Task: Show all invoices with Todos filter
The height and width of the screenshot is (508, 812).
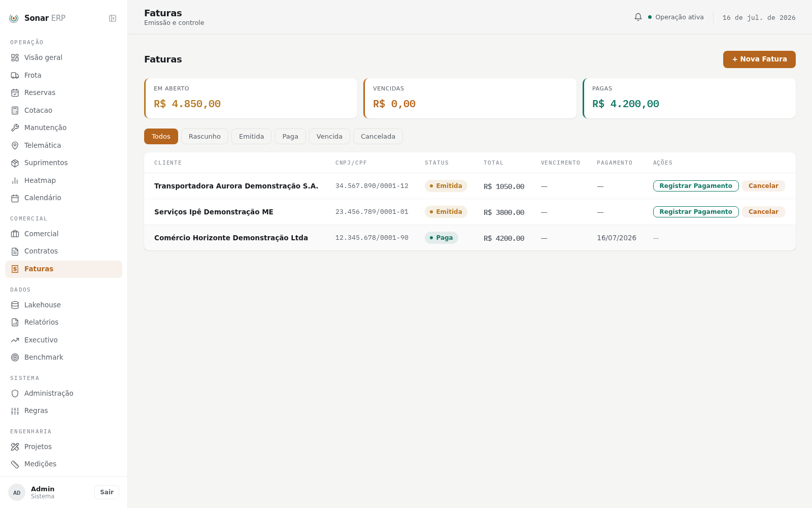Action: click(x=161, y=136)
